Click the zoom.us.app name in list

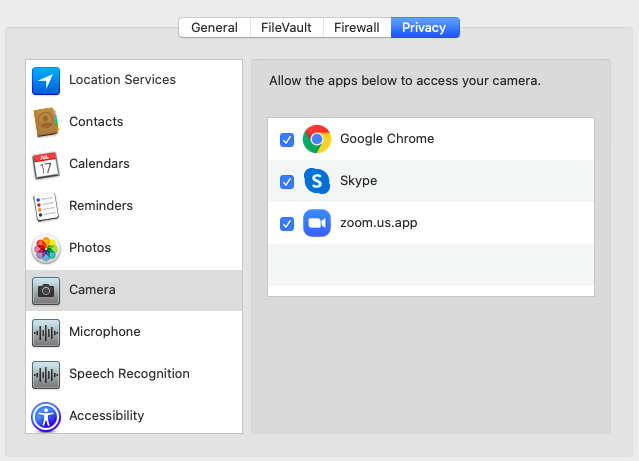click(378, 223)
